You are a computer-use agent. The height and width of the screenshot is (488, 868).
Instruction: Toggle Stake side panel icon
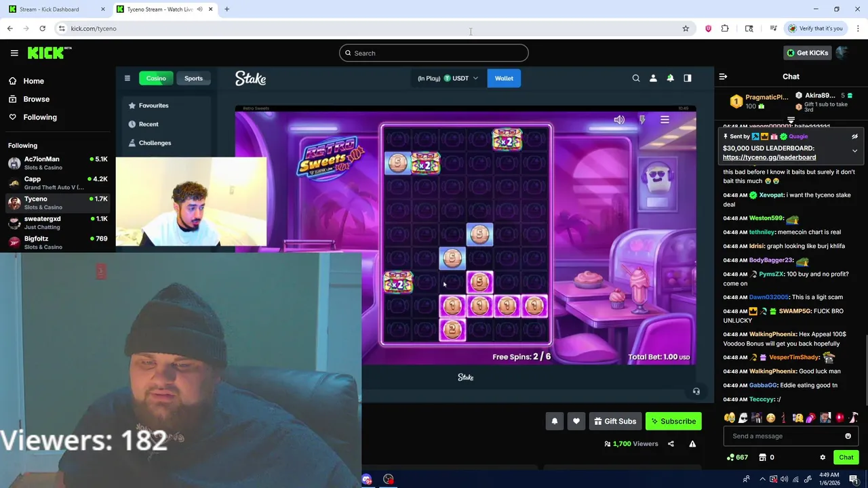[687, 78]
